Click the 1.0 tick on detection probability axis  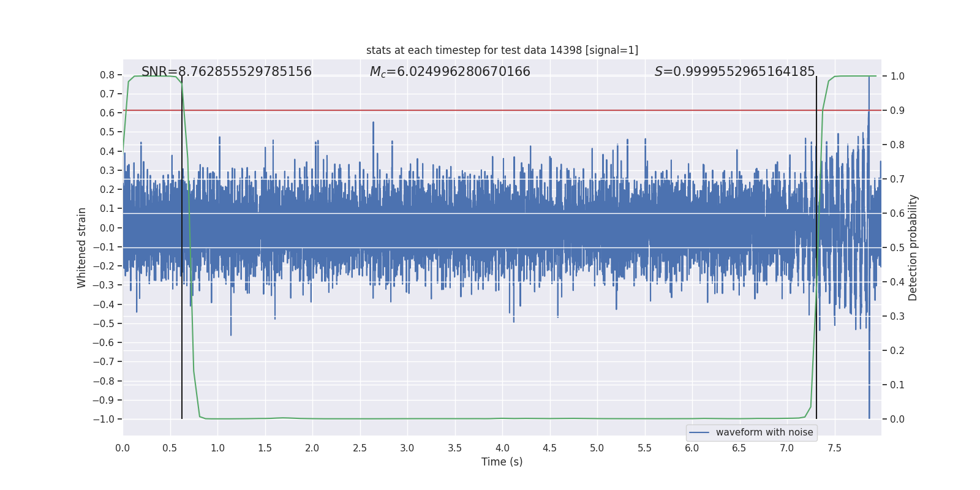[897, 76]
